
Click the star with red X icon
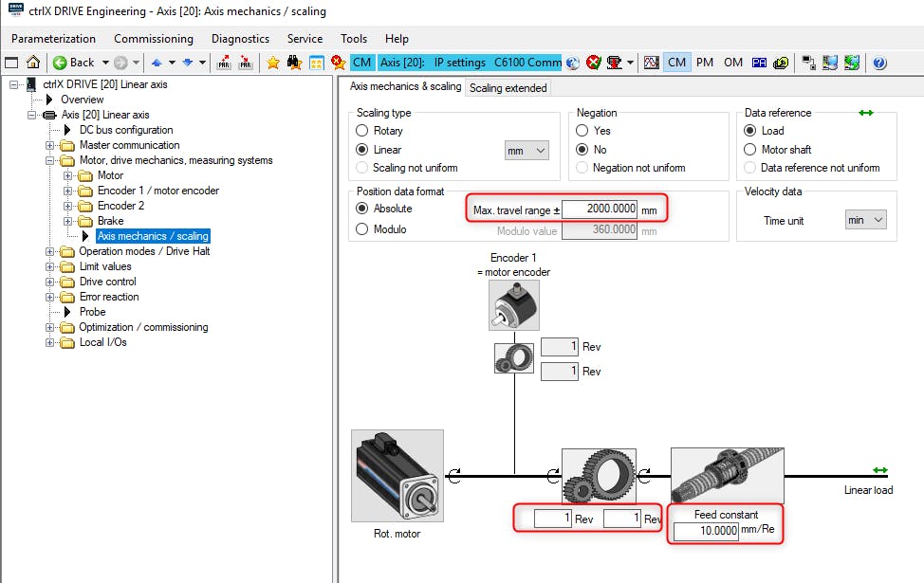pos(339,63)
